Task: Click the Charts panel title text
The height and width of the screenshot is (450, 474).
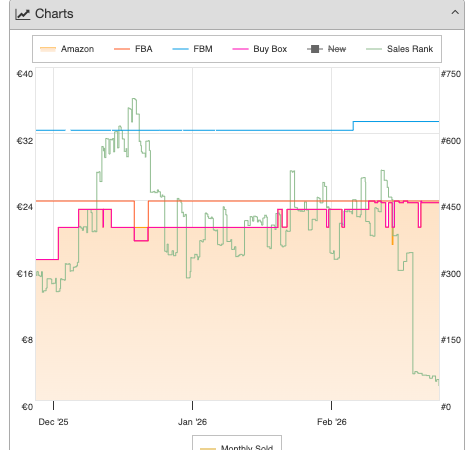Action: click(54, 14)
